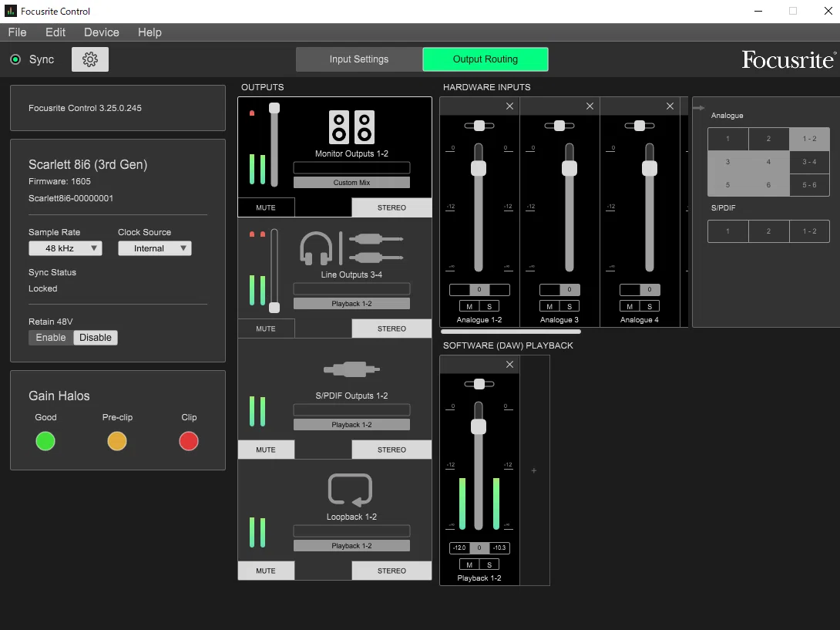The height and width of the screenshot is (630, 840).
Task: Click the Focusrite Control app icon in title bar
Action: coord(11,11)
